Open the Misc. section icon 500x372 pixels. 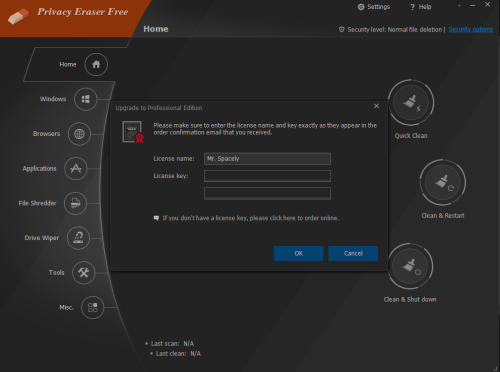pos(92,307)
